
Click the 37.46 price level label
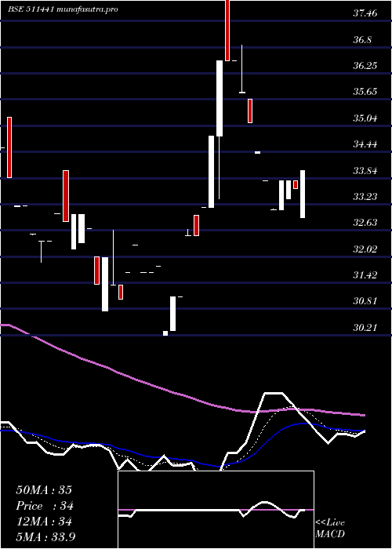[365, 13]
